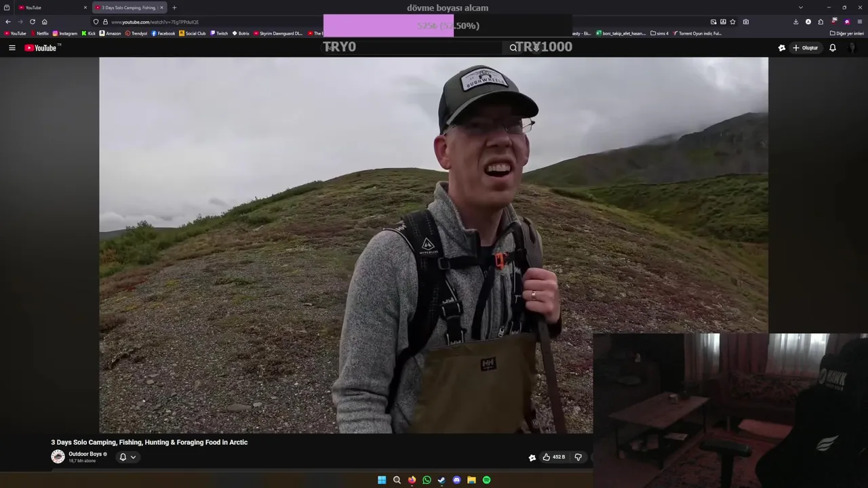
Task: Open the sims 4 bookmarks folder
Action: tap(659, 33)
